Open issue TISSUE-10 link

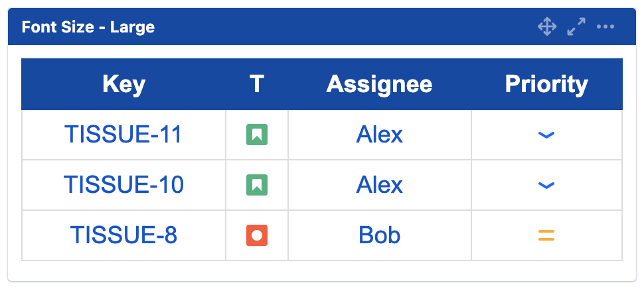(x=123, y=185)
